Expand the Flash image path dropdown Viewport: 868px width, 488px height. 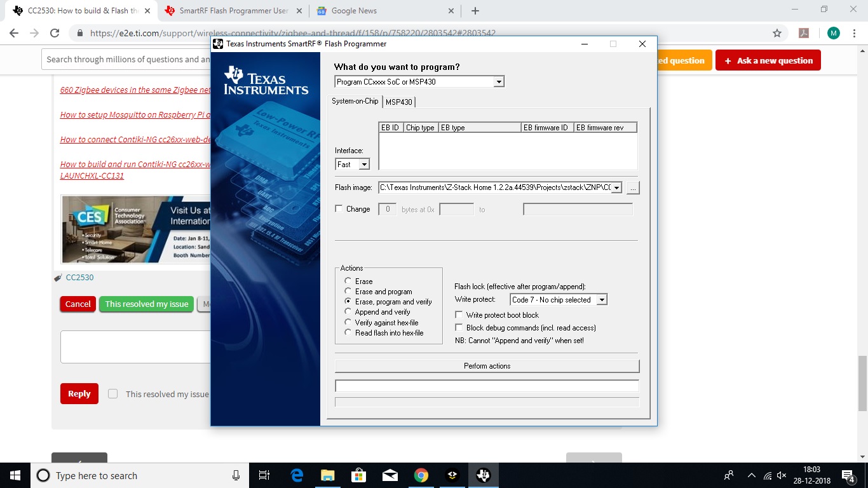[616, 187]
